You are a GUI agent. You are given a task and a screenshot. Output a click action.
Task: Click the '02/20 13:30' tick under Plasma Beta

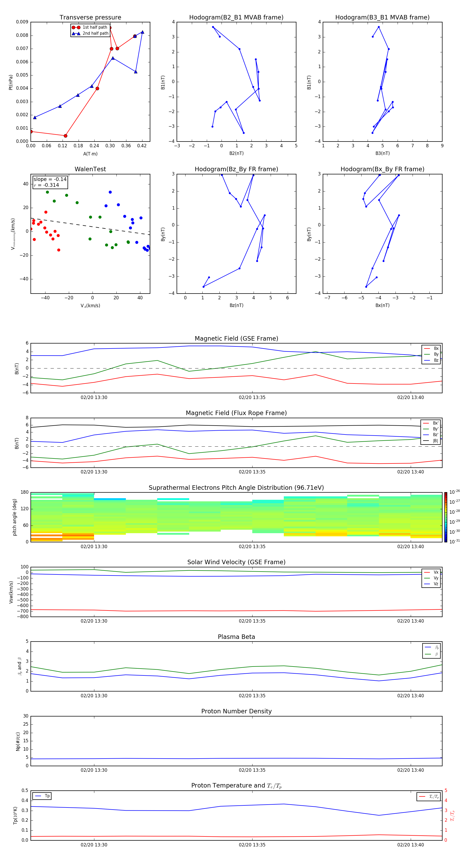(94, 695)
